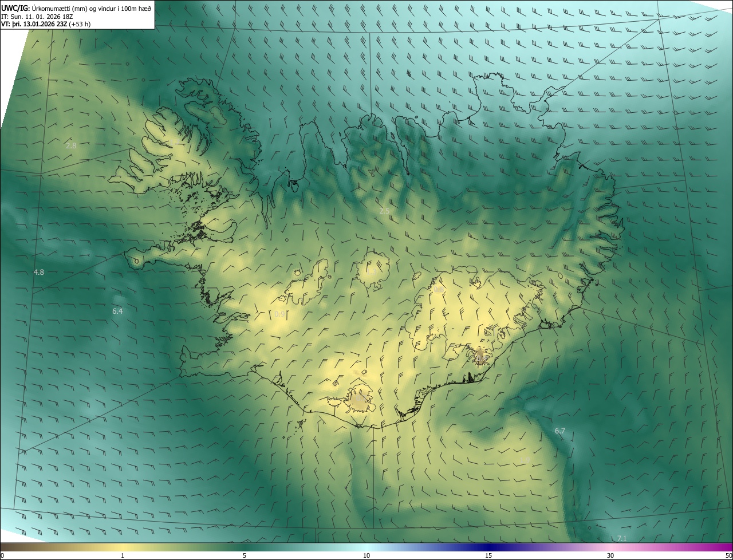Click the 1.3 value label on Hofsjökull glacier
733x560 pixels.
click(371, 271)
